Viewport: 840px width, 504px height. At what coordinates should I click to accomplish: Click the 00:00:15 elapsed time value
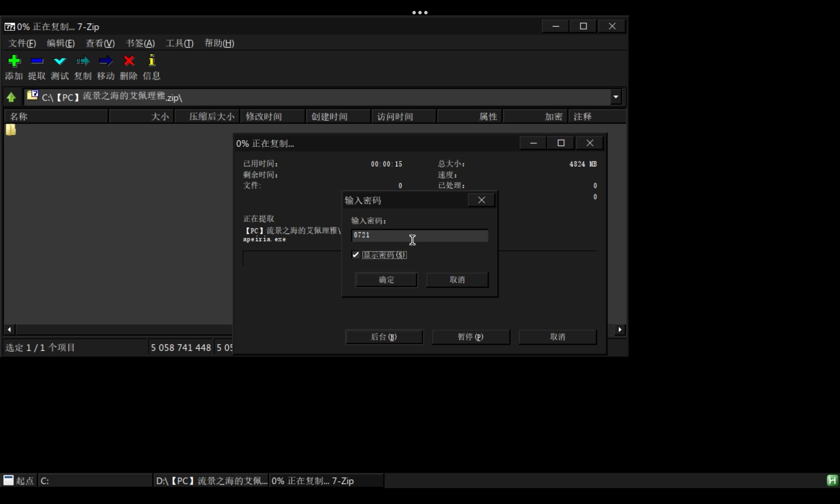pyautogui.click(x=386, y=164)
